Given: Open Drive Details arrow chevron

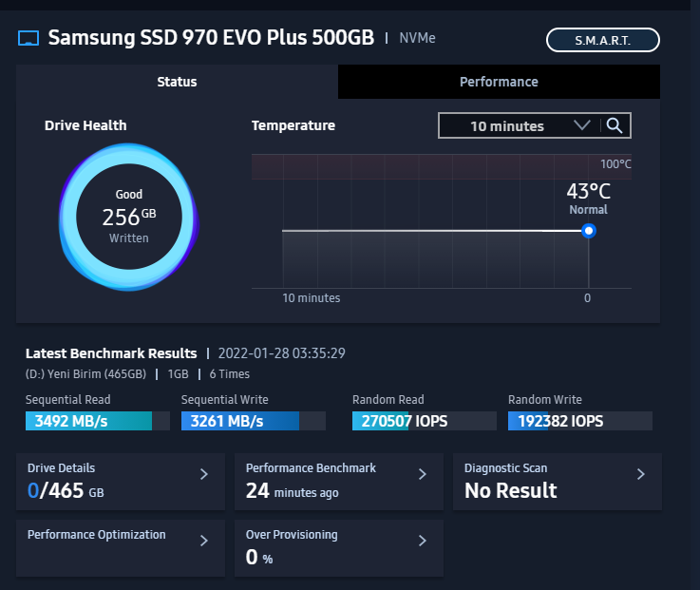Looking at the screenshot, I should (x=204, y=474).
